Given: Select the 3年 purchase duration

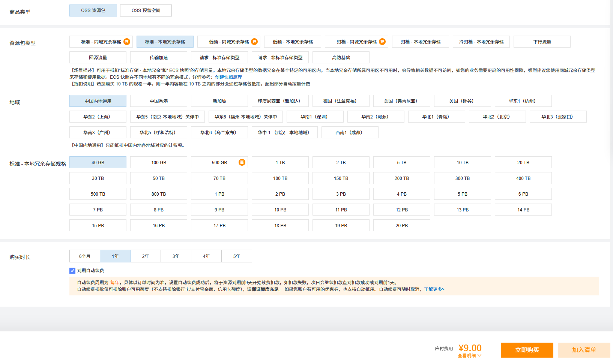Looking at the screenshot, I should (176, 256).
